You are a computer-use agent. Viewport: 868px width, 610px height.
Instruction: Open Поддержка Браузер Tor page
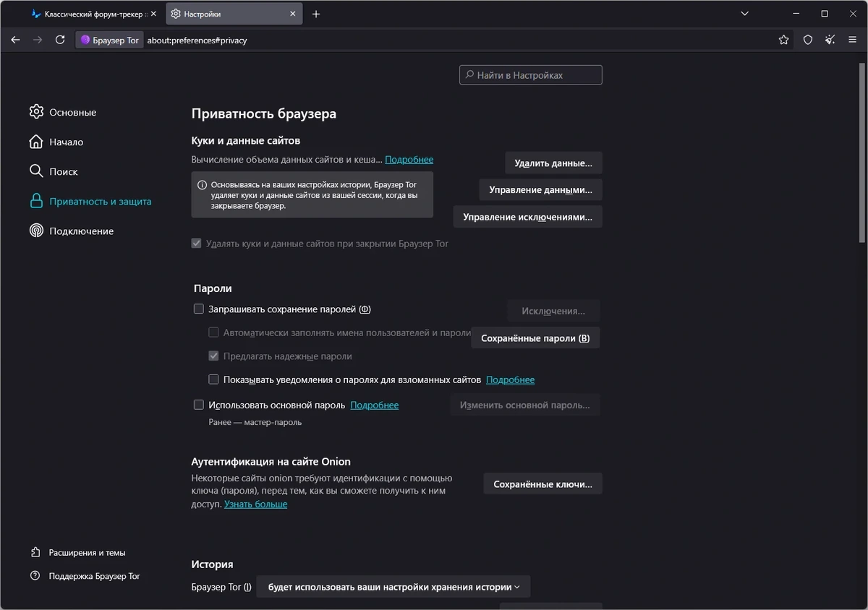94,576
